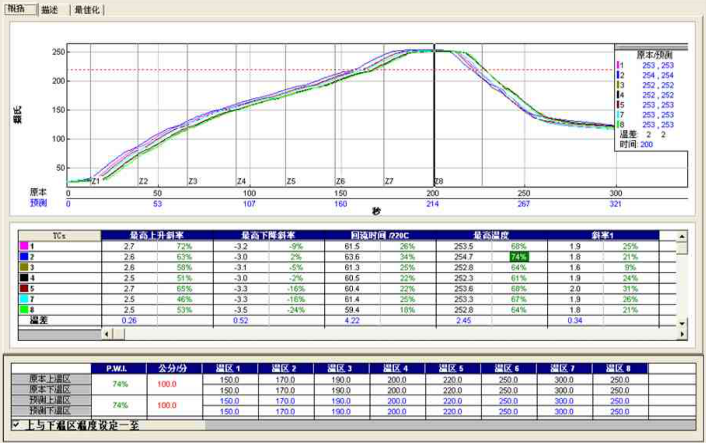Click the Z1 zone marker on chart

(95, 181)
